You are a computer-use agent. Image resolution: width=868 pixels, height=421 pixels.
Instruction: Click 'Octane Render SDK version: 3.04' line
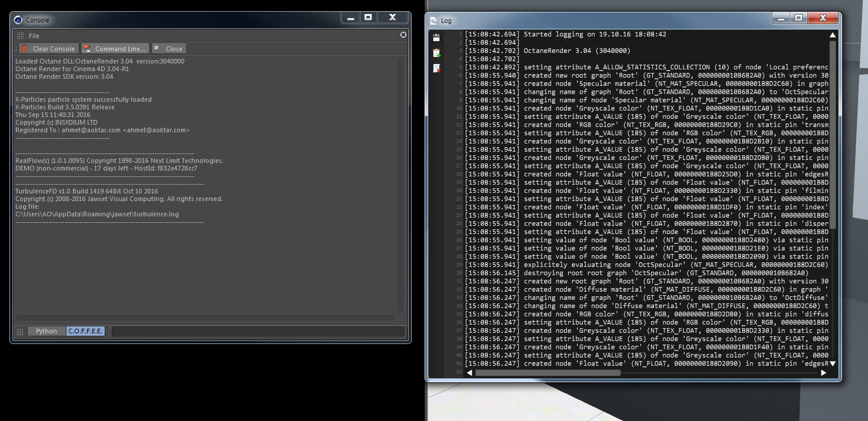coord(64,76)
